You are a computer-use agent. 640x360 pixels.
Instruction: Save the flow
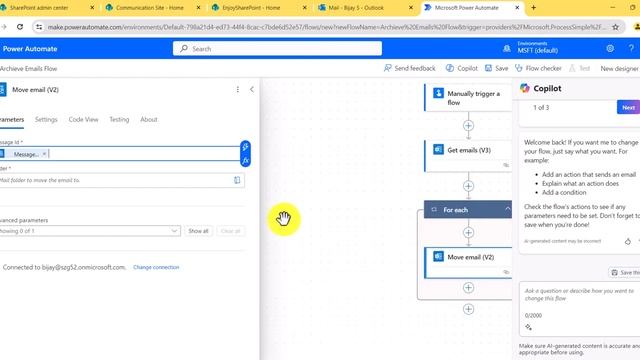tap(496, 68)
